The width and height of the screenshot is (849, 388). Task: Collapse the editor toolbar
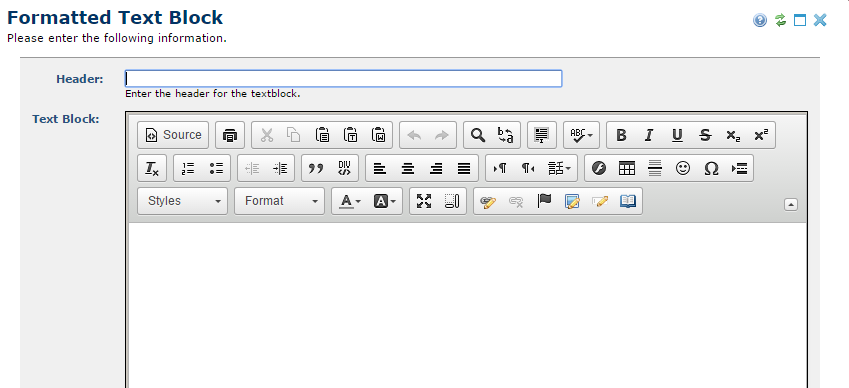click(791, 205)
